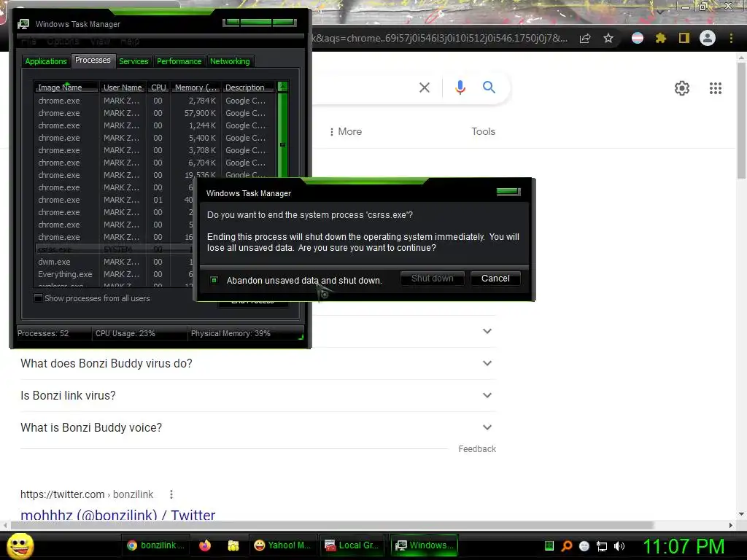The width and height of the screenshot is (747, 560).
Task: Click the CPU Usage: 23% status
Action: click(125, 333)
